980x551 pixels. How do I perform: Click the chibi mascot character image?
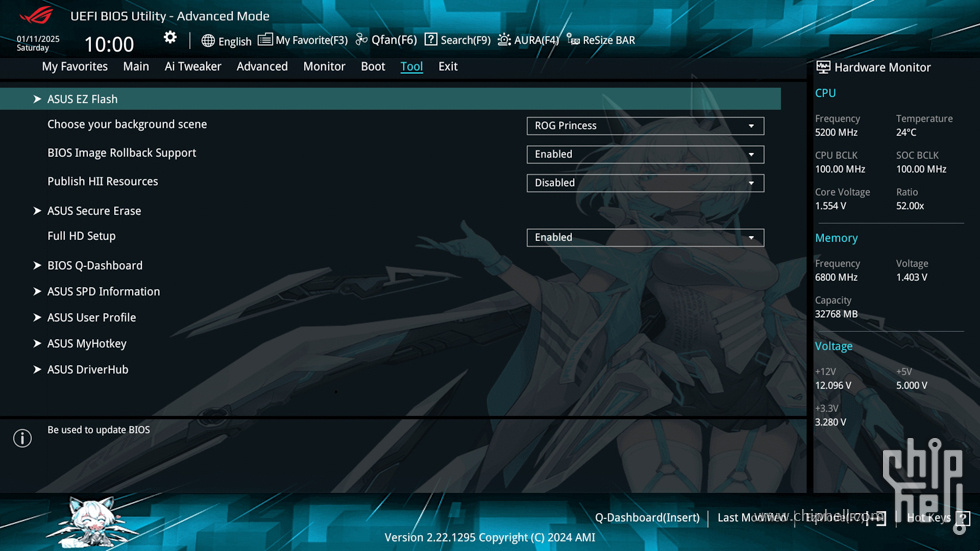(92, 522)
